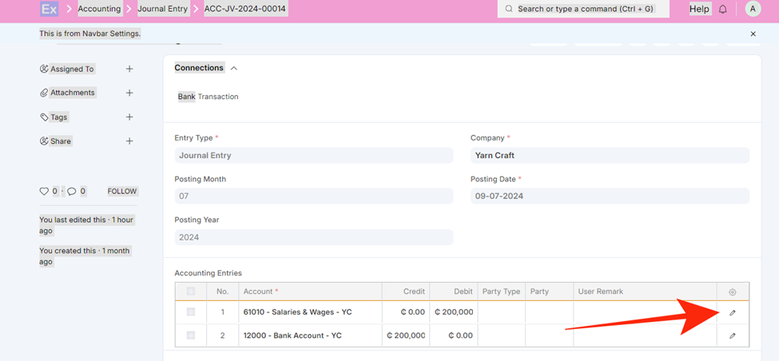
Task: Click the Company field Yarn Craft
Action: pos(610,155)
